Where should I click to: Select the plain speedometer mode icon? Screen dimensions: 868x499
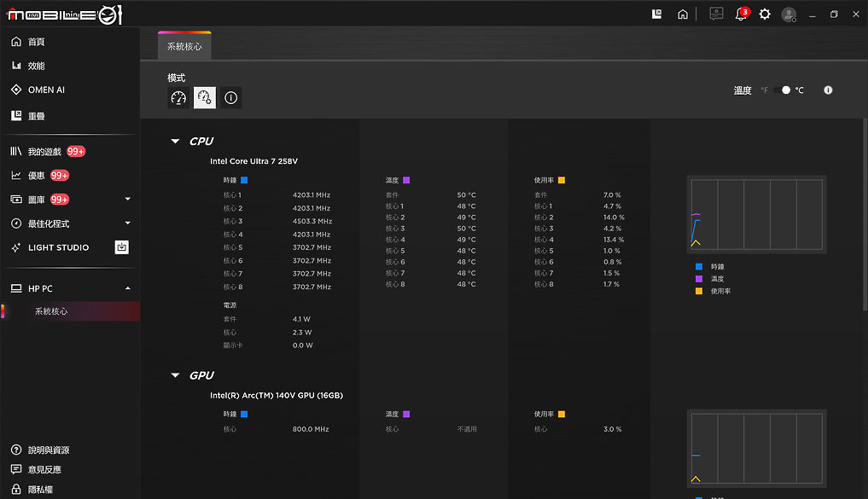click(x=178, y=98)
